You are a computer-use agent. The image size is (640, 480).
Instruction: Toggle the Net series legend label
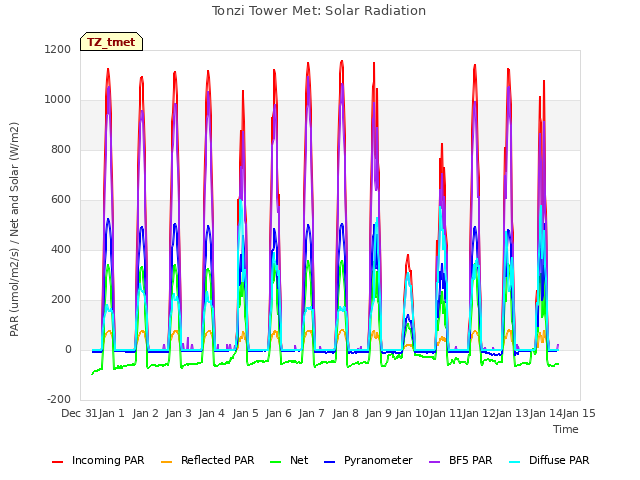[x=299, y=460]
